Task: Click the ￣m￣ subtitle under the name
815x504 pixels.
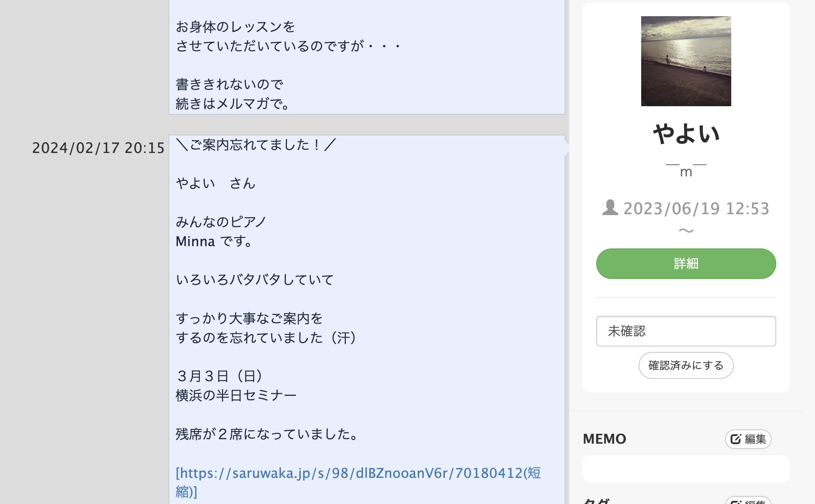Action: pos(686,171)
